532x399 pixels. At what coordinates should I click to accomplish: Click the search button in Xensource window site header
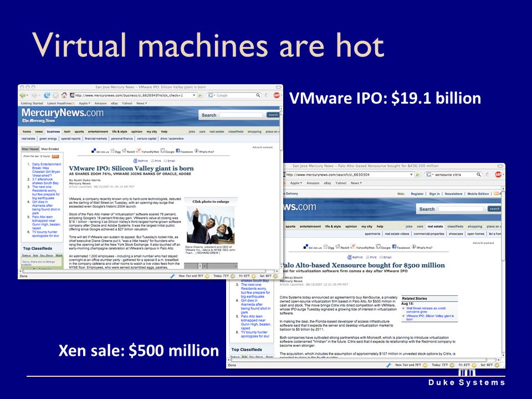[x=494, y=209]
